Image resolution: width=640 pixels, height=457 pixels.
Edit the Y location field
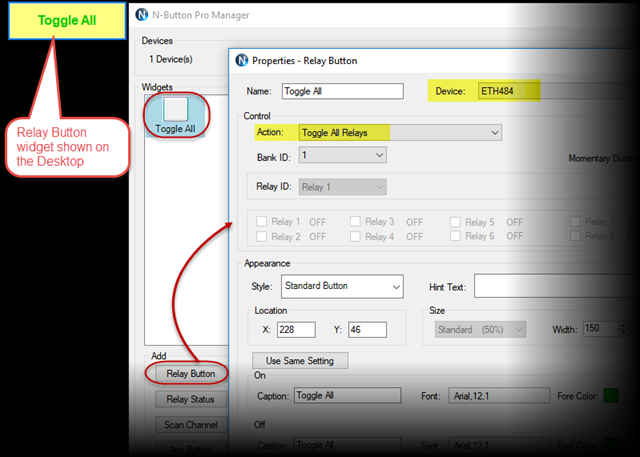click(x=367, y=330)
